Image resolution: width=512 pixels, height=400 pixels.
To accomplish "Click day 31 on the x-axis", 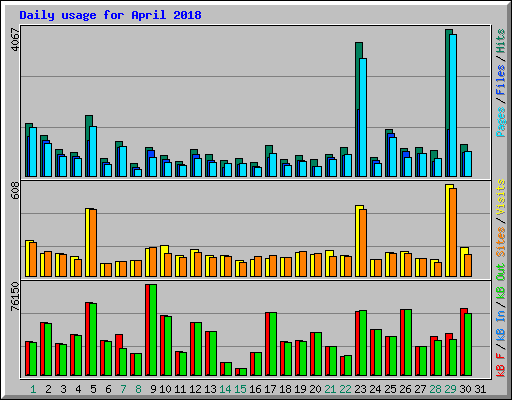I will 480,389.
